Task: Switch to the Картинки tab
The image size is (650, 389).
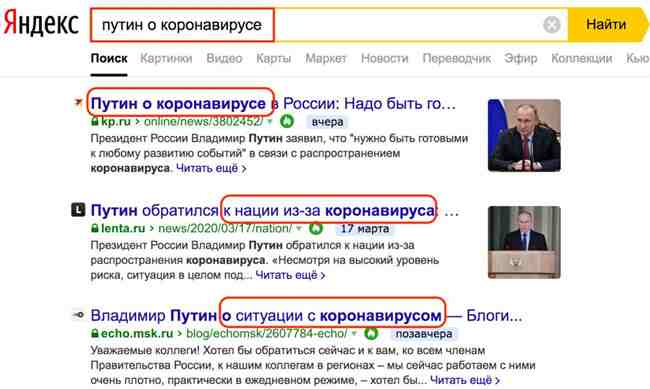Action: (x=166, y=58)
